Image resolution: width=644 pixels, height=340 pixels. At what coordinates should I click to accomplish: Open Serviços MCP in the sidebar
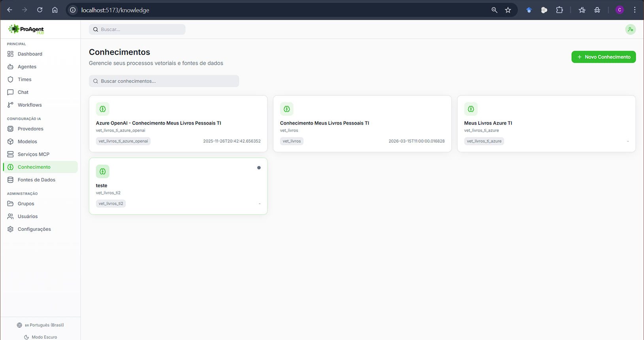[33, 154]
